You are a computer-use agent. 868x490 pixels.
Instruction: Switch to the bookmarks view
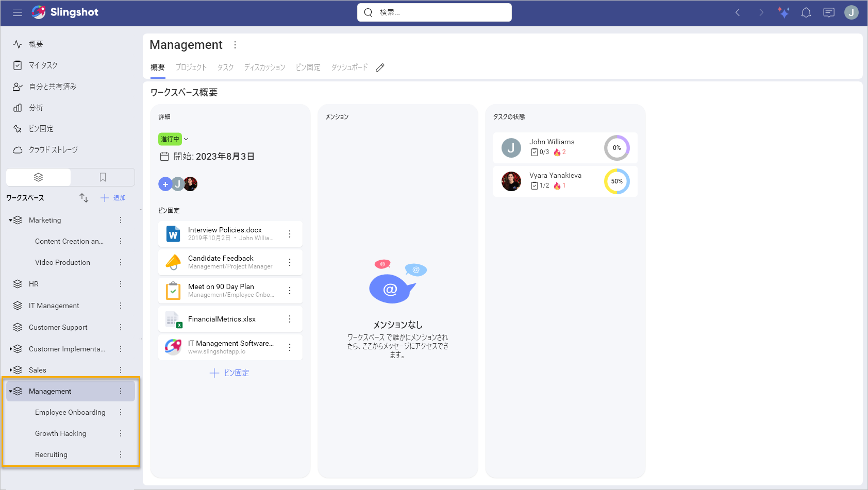click(103, 177)
